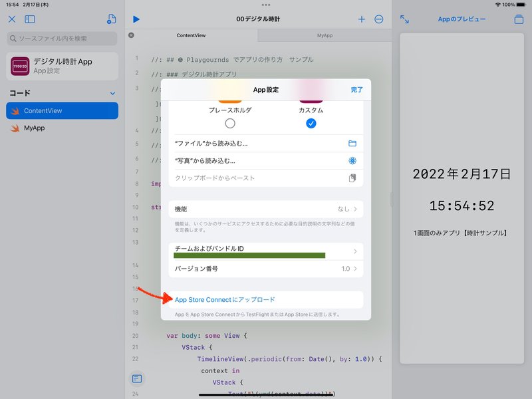532x399 pixels.
Task: Toggle the sidebar panel icon
Action: click(30, 19)
